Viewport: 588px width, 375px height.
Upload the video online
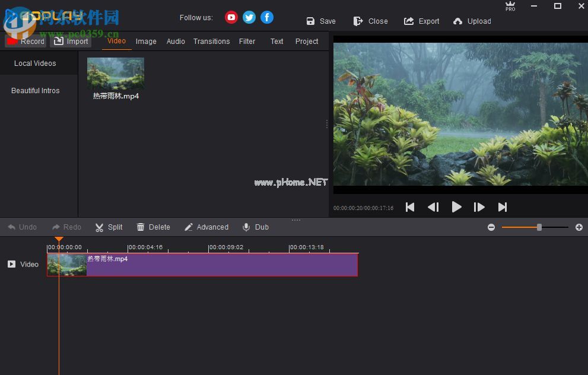pyautogui.click(x=472, y=21)
